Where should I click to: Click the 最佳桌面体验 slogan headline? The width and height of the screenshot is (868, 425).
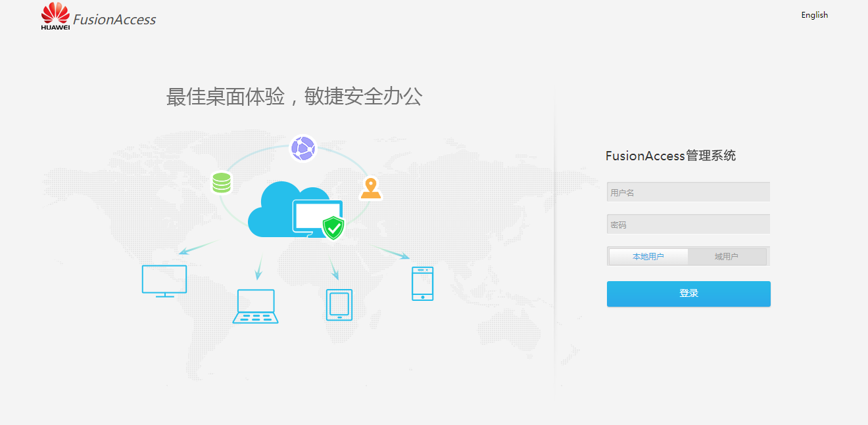(294, 97)
